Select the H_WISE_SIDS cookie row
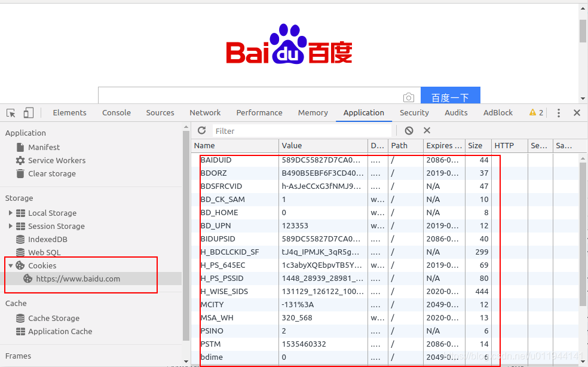This screenshot has height=367, width=588. (385, 291)
